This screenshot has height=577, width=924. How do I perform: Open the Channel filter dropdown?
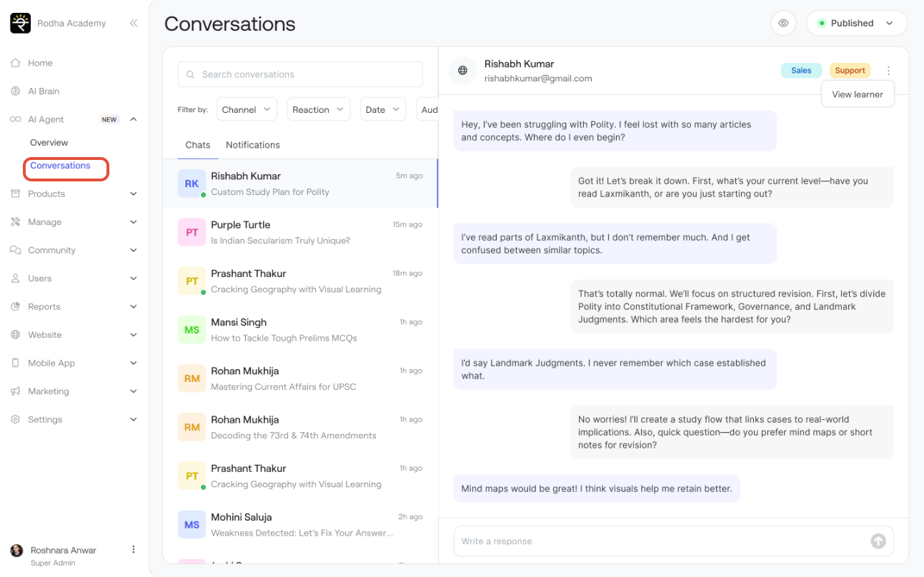(x=247, y=110)
